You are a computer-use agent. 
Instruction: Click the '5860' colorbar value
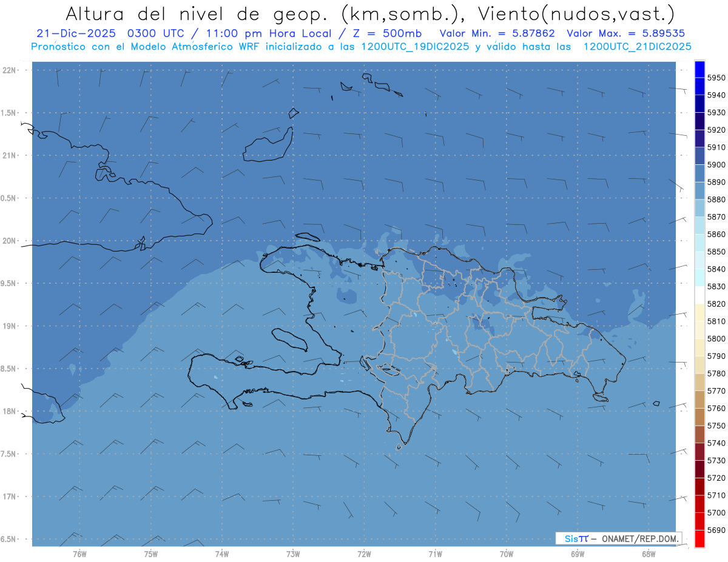(716, 234)
